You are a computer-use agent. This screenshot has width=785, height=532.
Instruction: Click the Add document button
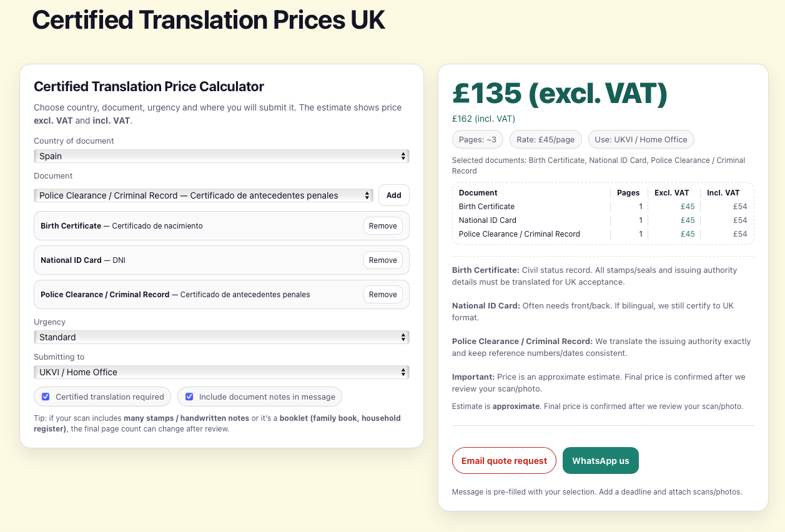393,195
